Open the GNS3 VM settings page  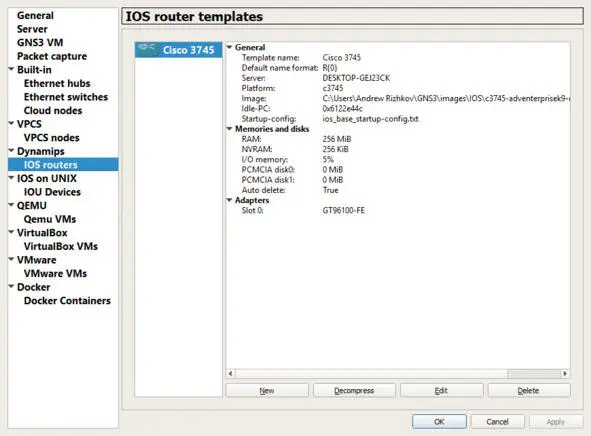click(x=40, y=42)
